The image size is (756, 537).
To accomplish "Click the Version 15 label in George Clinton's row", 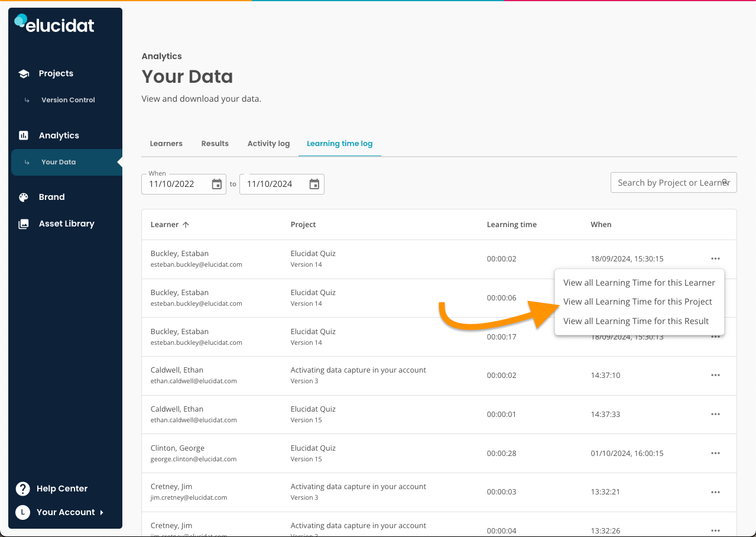I will click(306, 459).
